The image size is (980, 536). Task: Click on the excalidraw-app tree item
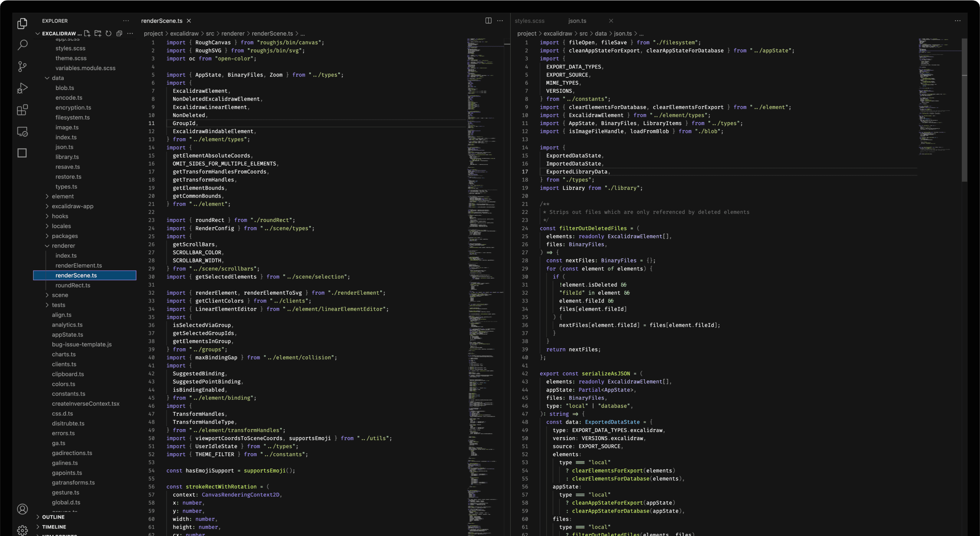click(73, 206)
